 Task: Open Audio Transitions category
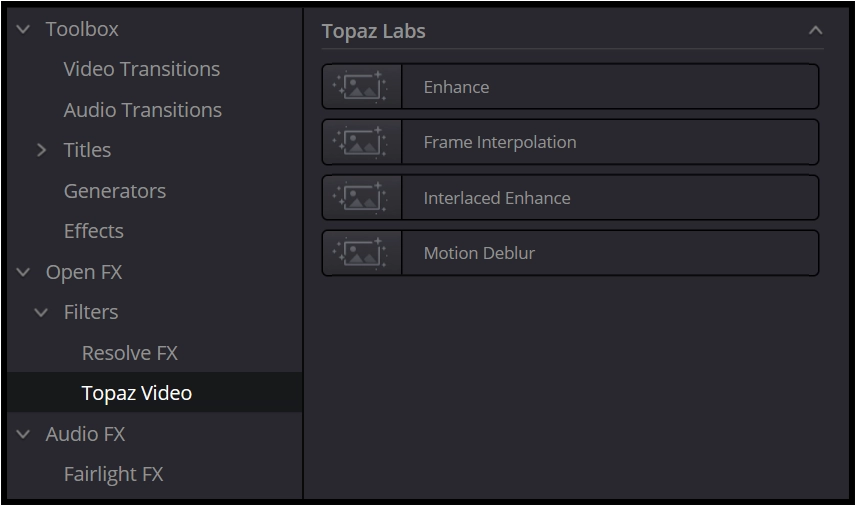pyautogui.click(x=142, y=110)
